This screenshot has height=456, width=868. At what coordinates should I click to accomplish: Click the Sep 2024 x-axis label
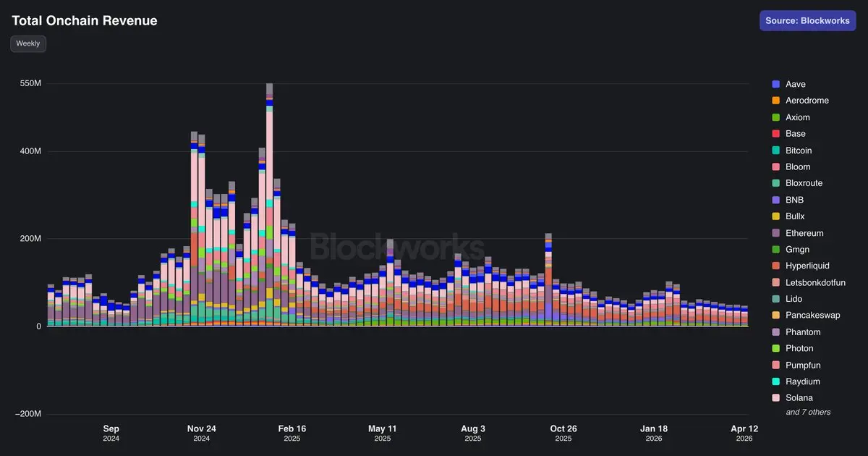pos(111,433)
